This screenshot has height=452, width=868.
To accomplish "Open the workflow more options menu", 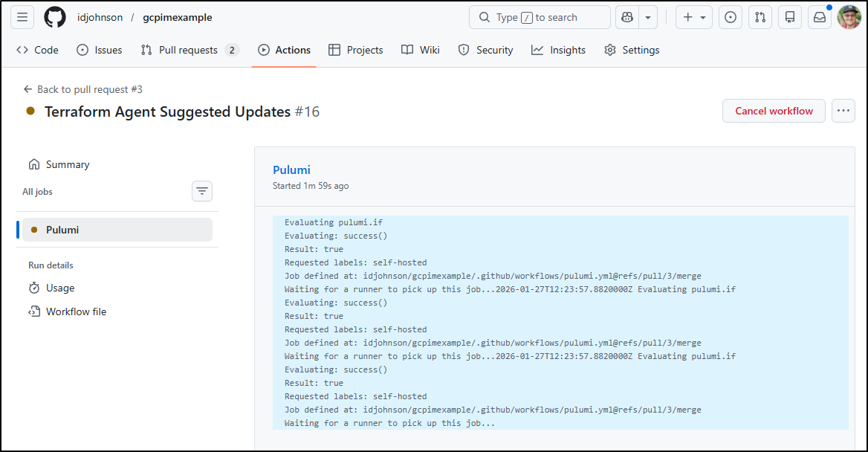I will tap(843, 111).
